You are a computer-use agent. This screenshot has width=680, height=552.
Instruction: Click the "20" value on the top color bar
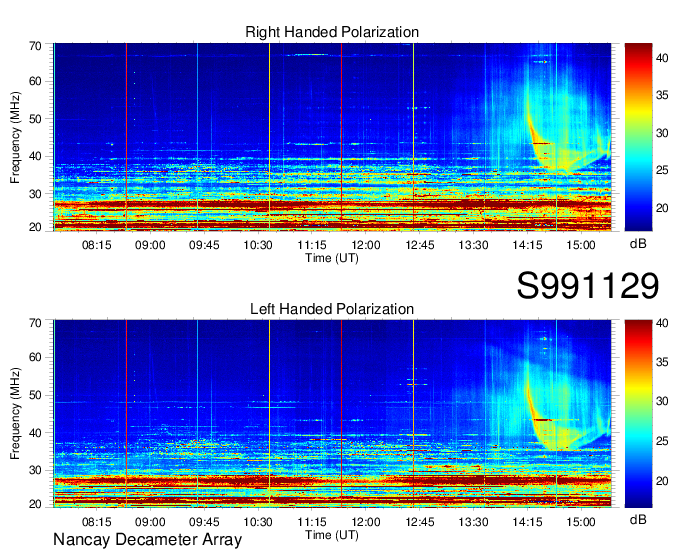662,208
